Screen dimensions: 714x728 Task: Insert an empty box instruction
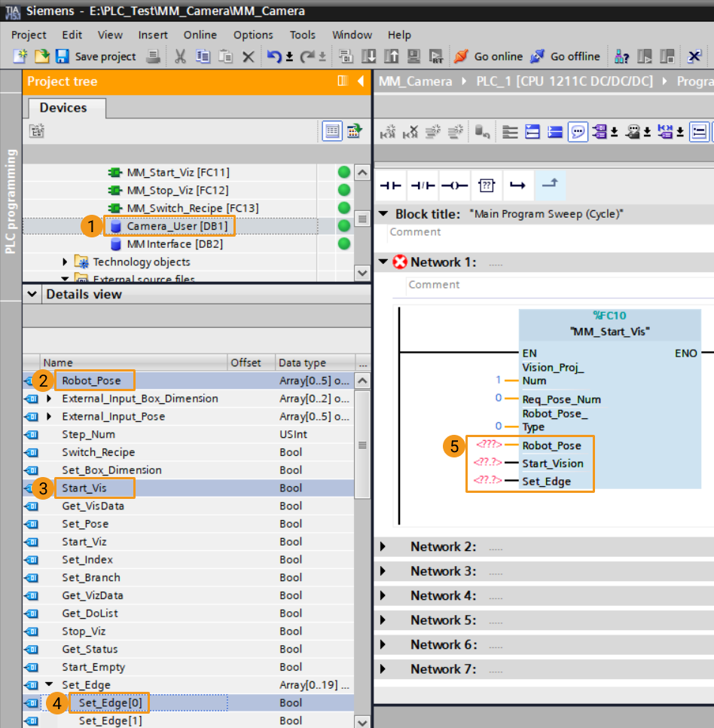pyautogui.click(x=487, y=185)
